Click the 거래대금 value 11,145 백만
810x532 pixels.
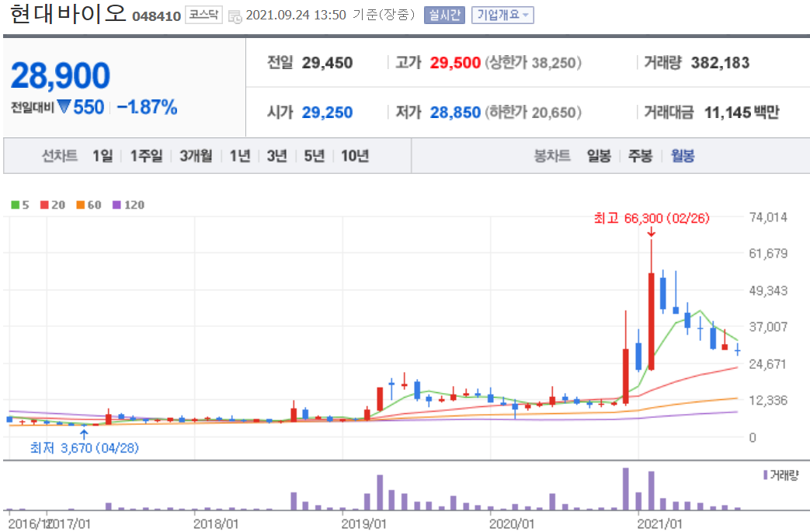[x=742, y=112]
